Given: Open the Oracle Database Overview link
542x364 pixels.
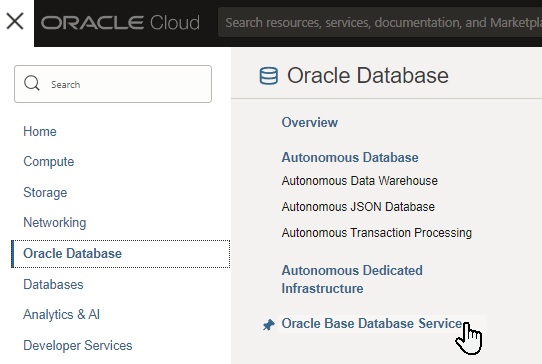Looking at the screenshot, I should point(310,122).
